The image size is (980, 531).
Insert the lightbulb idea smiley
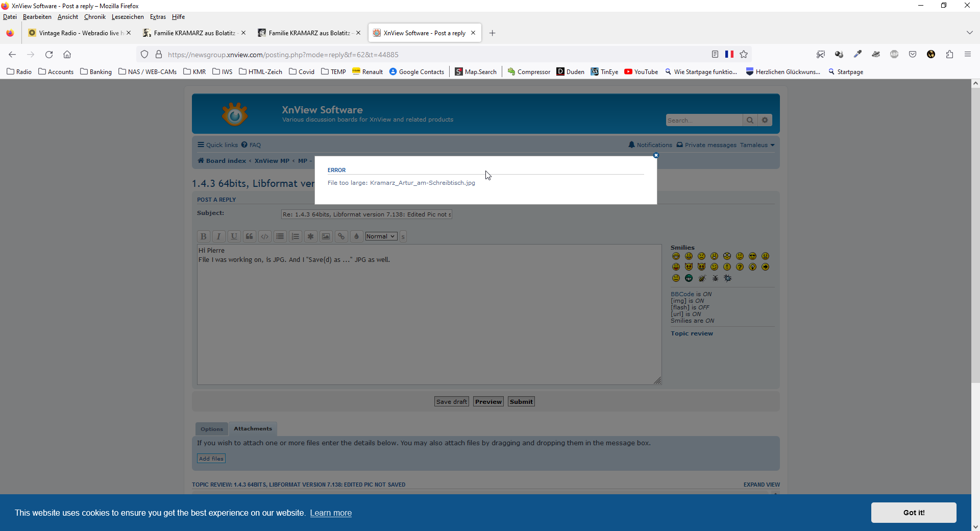click(x=752, y=267)
